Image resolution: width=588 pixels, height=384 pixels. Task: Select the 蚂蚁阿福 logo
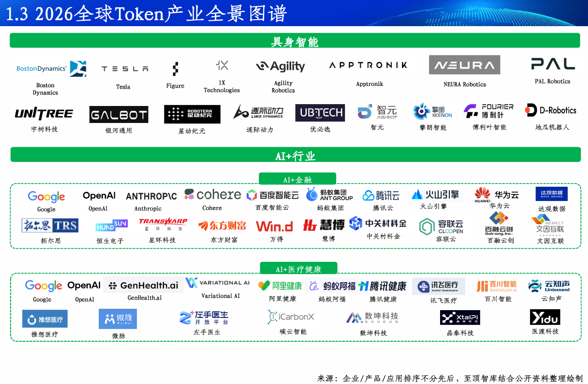[x=333, y=286]
